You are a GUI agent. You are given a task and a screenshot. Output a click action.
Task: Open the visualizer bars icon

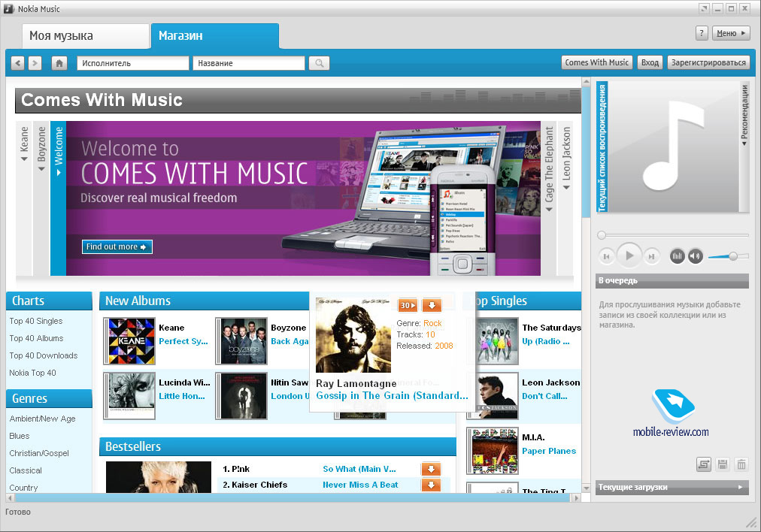[x=677, y=256]
